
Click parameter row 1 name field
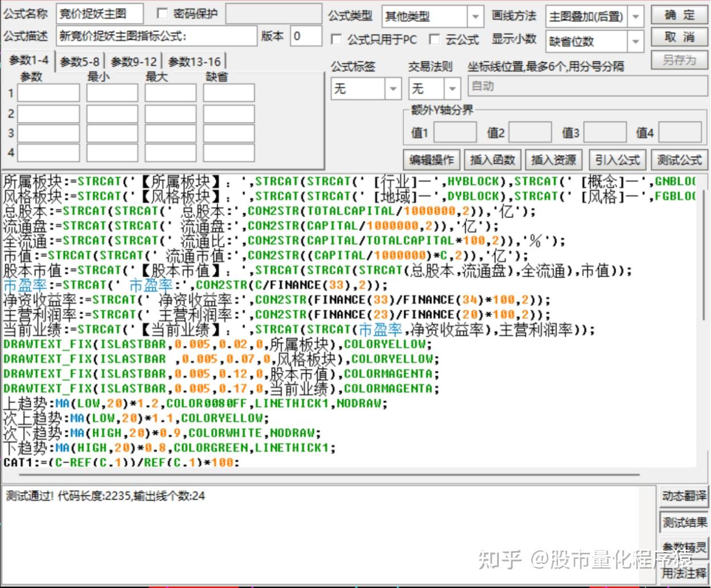(x=49, y=93)
